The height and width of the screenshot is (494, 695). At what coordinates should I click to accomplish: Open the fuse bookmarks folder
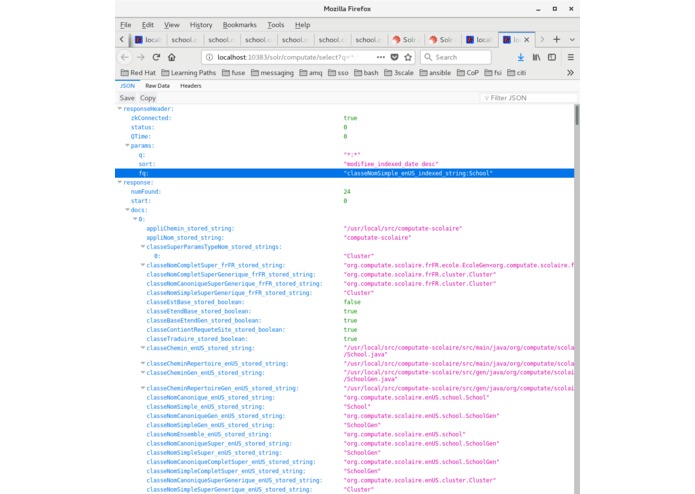233,73
